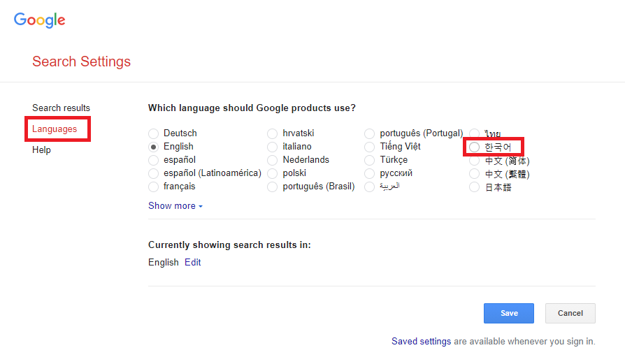Expand Show more languages
Viewport: 625px width, 364px height.
tap(175, 206)
